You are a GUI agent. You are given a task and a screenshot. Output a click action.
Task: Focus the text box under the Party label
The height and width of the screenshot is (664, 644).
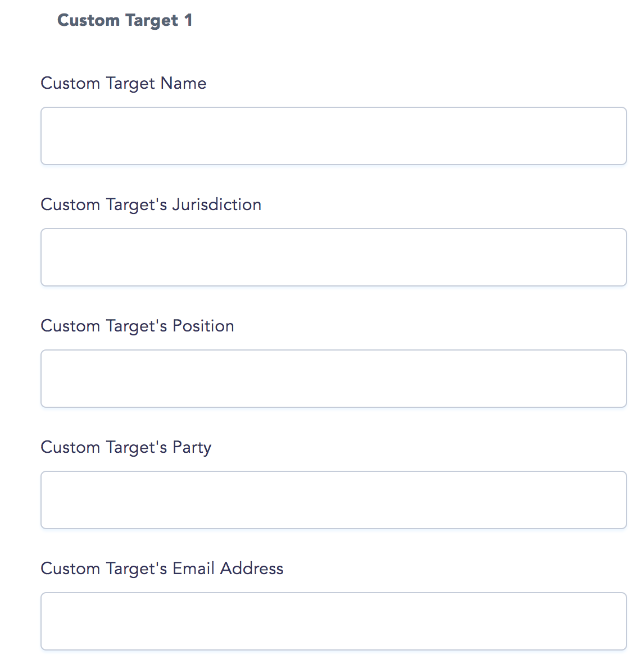click(333, 500)
